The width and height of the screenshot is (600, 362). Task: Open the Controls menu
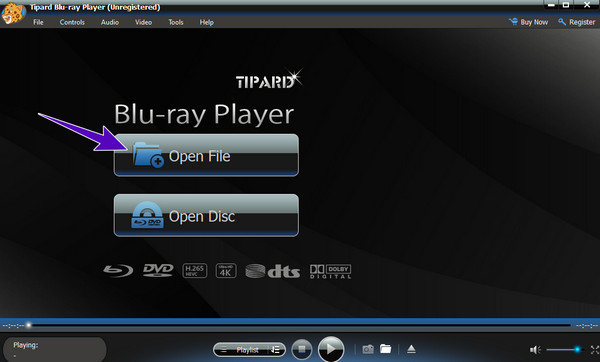tap(72, 22)
